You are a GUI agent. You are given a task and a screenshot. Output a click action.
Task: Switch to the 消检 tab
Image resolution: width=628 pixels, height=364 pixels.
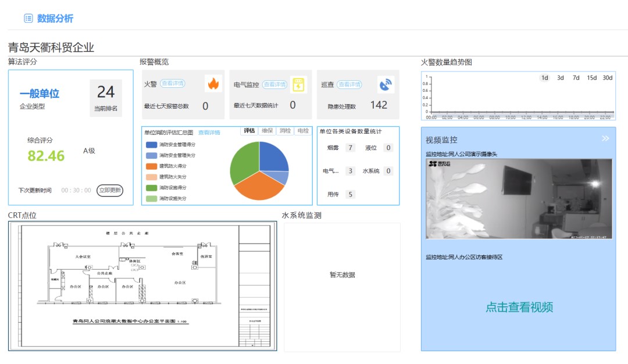point(285,131)
